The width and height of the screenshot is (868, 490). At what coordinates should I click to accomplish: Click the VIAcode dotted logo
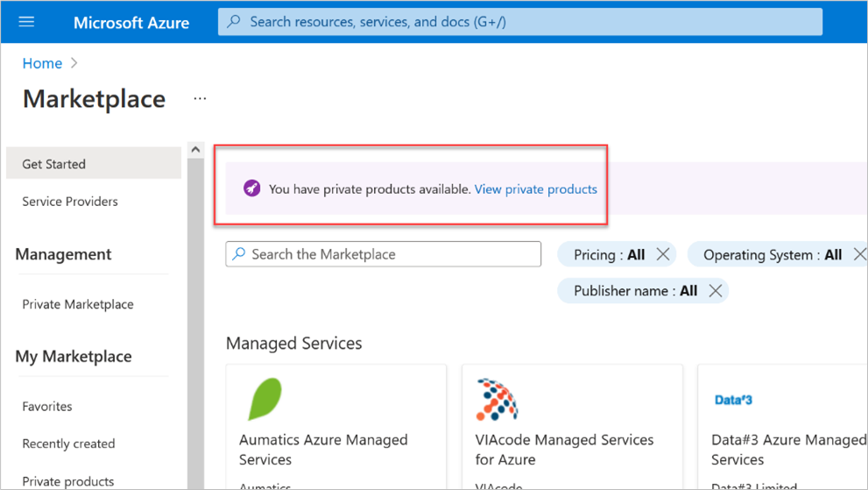pos(497,400)
